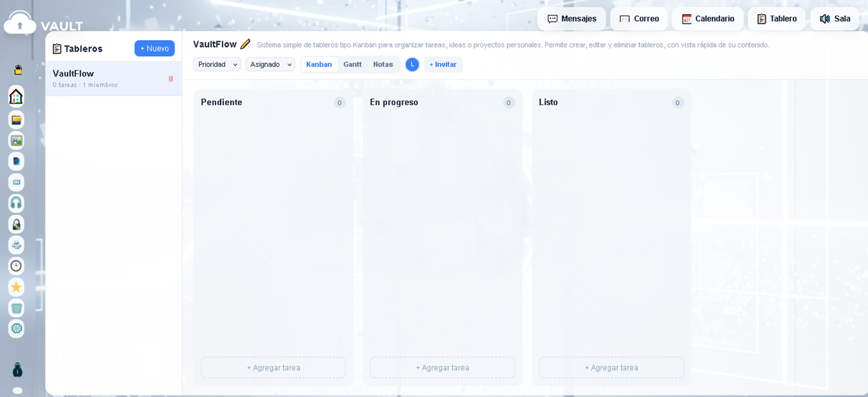The height and width of the screenshot is (397, 868).
Task: Open the Prioridad filter dropdown
Action: 217,64
